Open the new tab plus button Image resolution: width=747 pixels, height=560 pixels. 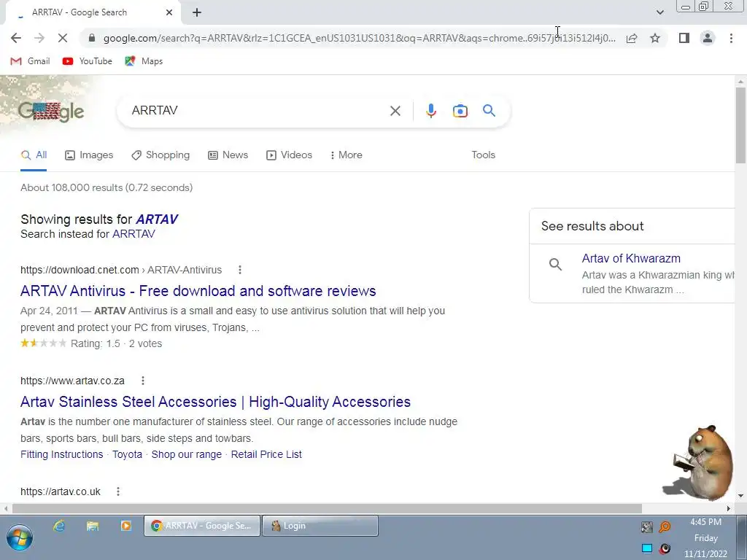point(197,12)
